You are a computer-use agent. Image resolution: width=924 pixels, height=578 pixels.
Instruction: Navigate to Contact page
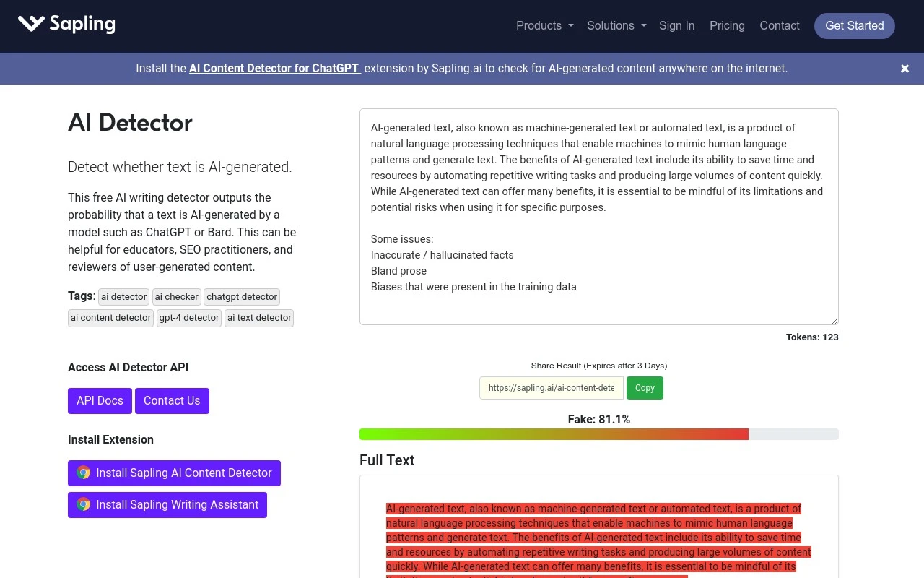click(780, 25)
